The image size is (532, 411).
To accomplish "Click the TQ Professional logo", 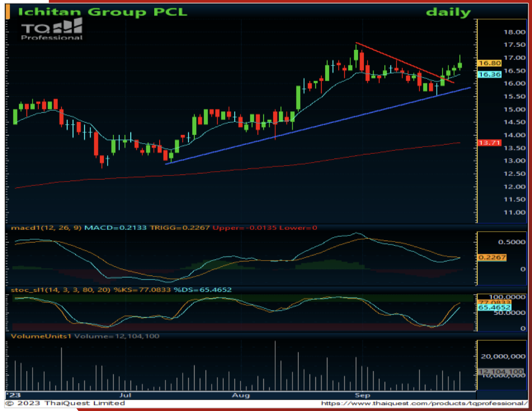I will (52, 29).
